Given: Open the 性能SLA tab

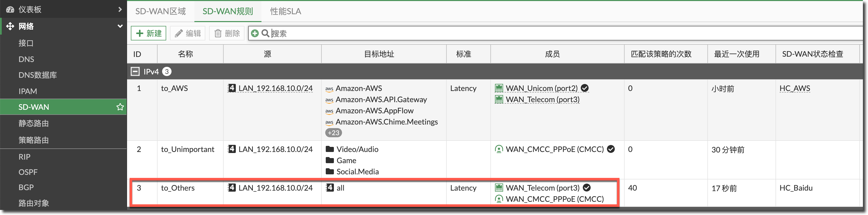Looking at the screenshot, I should (285, 11).
